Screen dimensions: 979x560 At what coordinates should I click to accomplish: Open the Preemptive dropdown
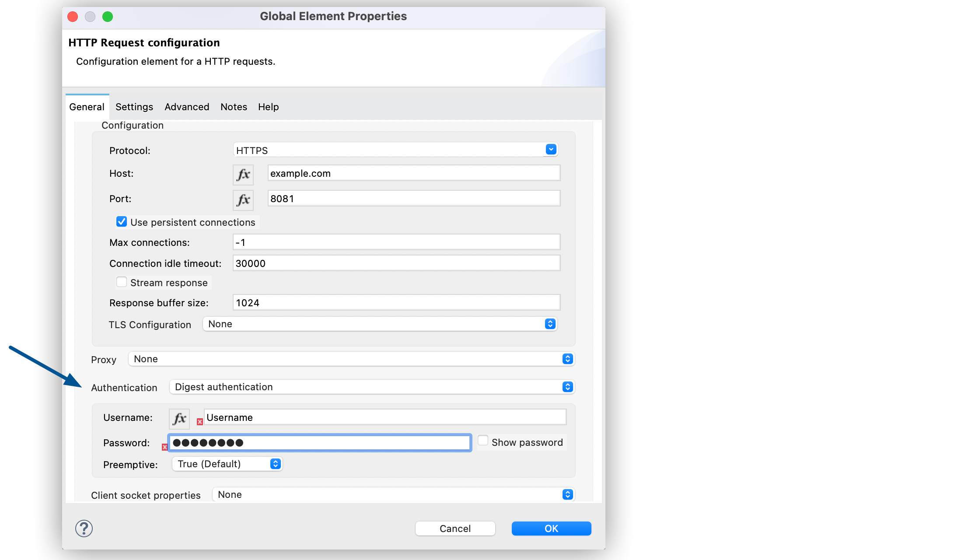coord(275,464)
